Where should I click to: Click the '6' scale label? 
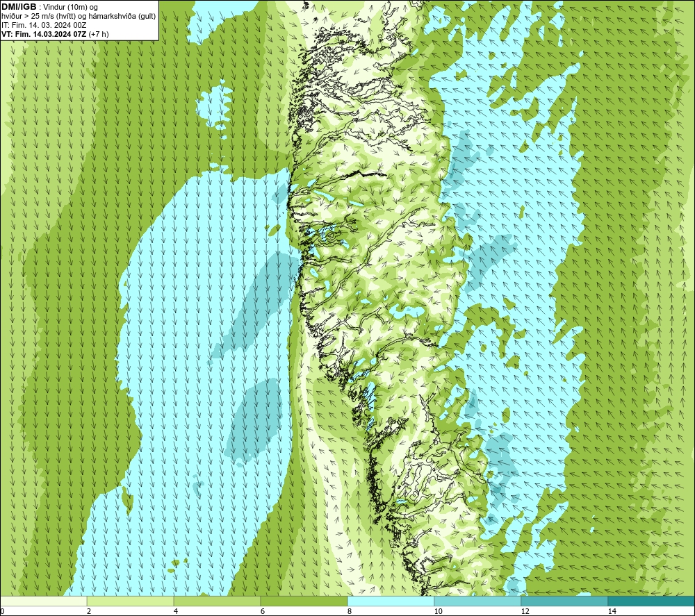[263, 611]
